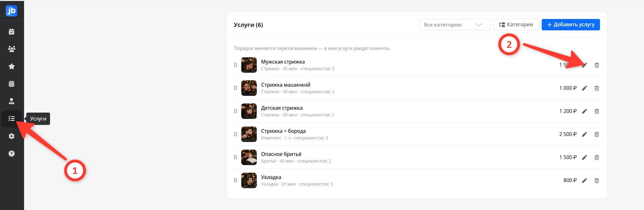Edit the Детская стрижка service

coord(584,111)
